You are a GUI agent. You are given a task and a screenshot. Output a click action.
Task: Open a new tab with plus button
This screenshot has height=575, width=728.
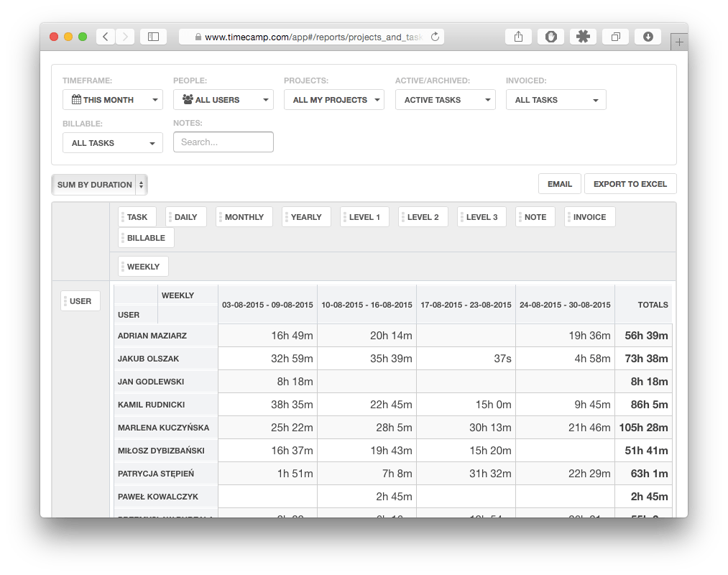click(679, 42)
